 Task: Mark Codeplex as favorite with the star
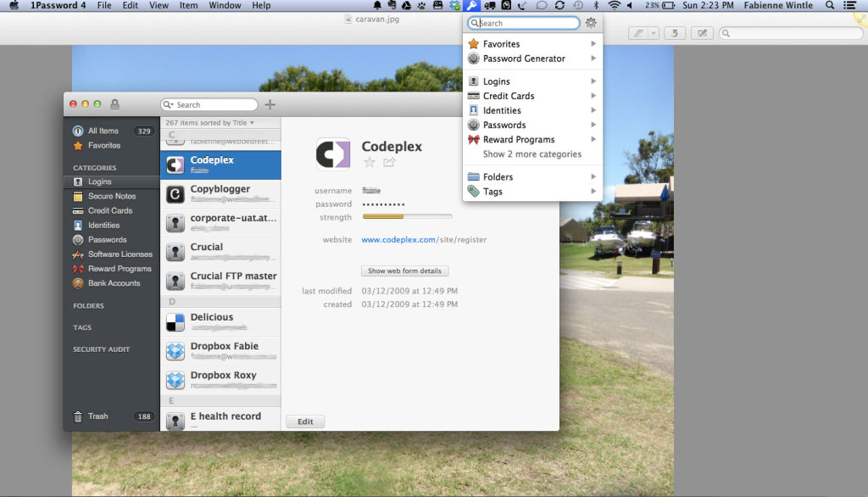coord(370,162)
